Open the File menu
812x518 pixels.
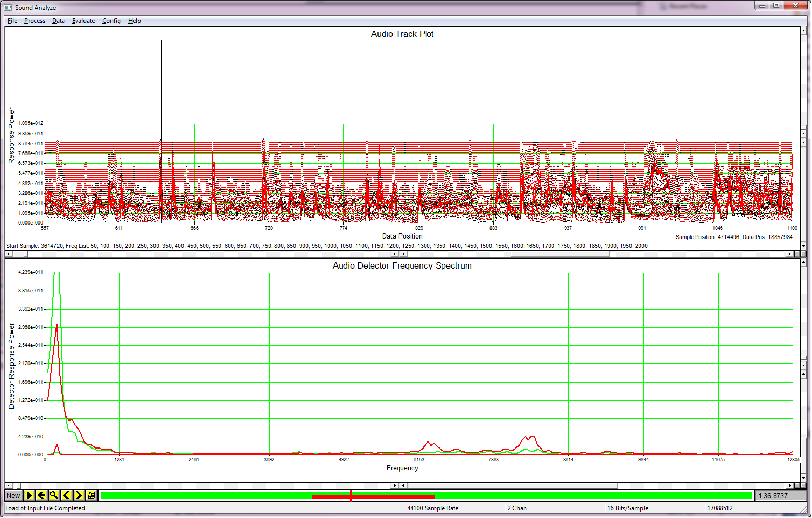[11, 21]
